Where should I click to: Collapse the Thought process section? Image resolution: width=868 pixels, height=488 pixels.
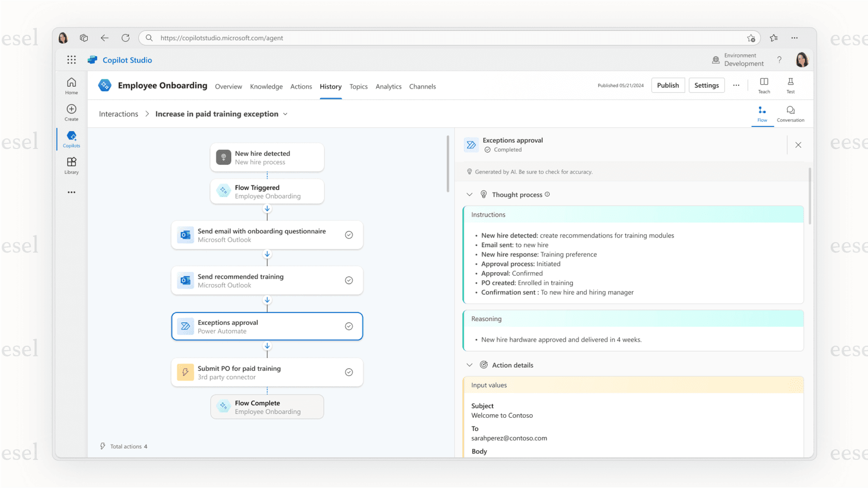point(469,194)
